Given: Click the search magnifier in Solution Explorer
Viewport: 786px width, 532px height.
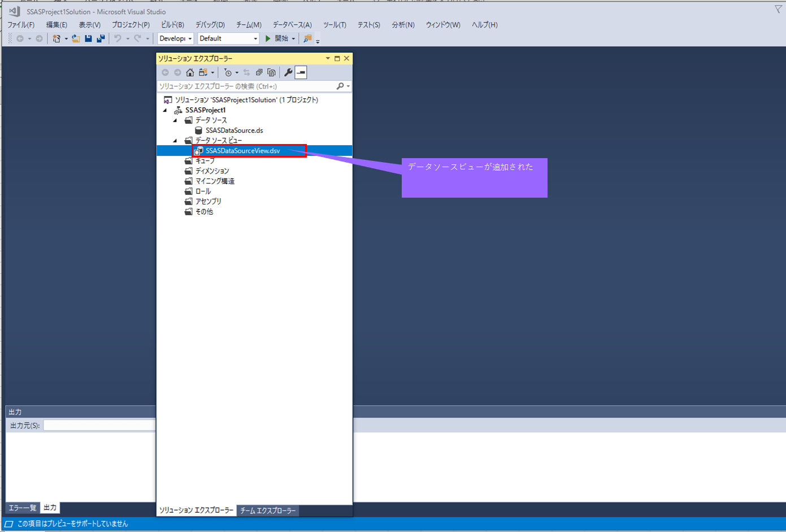Looking at the screenshot, I should (x=340, y=86).
